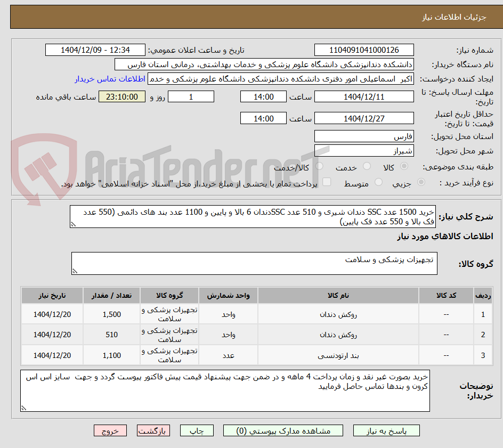The image size is (503, 448).
Task: Toggle the اسناد خزانه اسلامی payment checkbox
Action: coord(327,182)
